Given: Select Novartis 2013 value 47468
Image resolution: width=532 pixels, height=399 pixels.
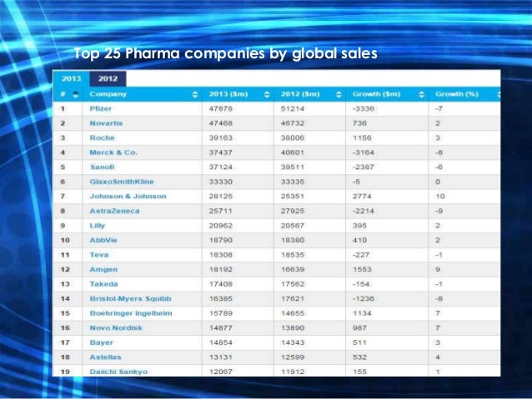Looking at the screenshot, I should coord(220,123).
